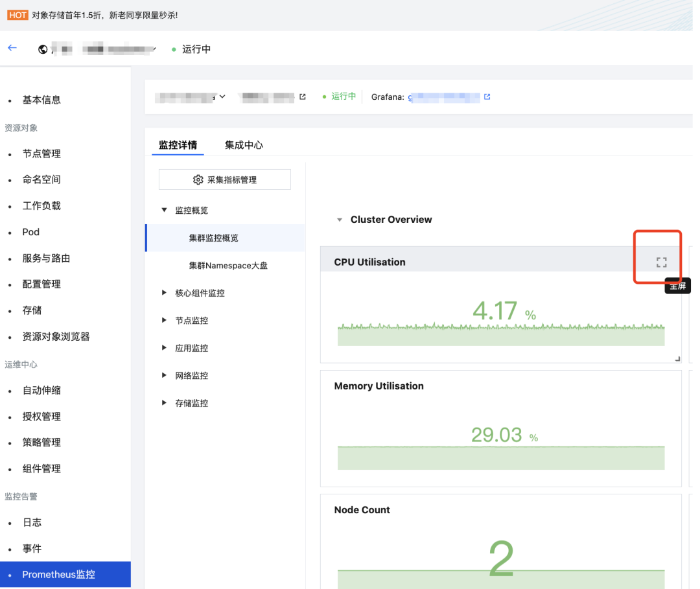The width and height of the screenshot is (700, 589).
Task: Expand the 应用监控 section
Action: (164, 347)
